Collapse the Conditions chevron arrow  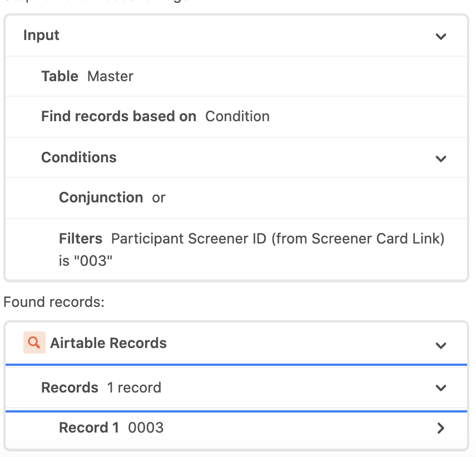[441, 158]
